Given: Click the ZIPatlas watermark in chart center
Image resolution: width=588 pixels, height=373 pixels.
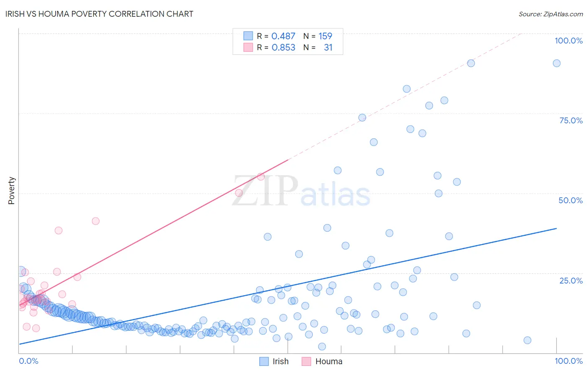Looking at the screenshot, I should pos(301,191).
